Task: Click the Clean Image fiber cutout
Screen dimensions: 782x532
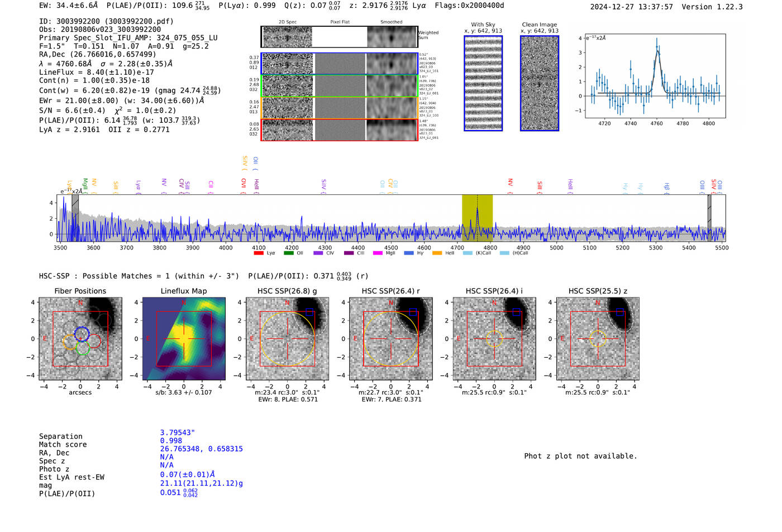Action: (540, 83)
